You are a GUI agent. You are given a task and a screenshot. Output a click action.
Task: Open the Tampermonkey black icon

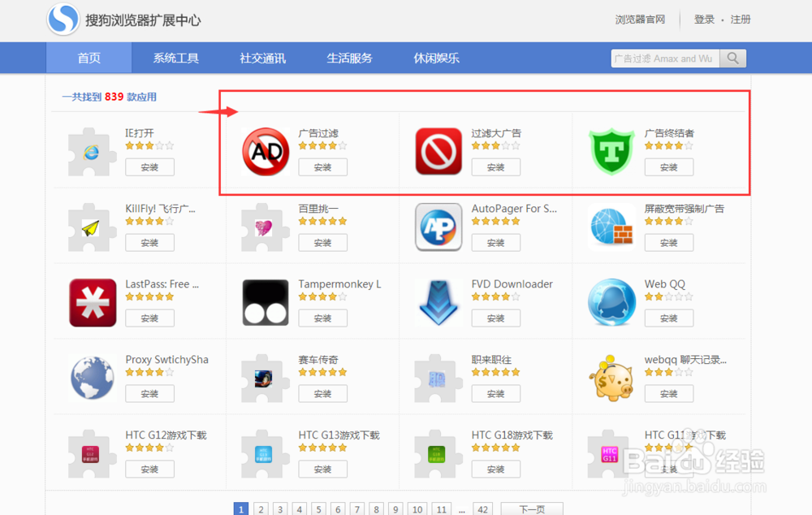tap(266, 302)
